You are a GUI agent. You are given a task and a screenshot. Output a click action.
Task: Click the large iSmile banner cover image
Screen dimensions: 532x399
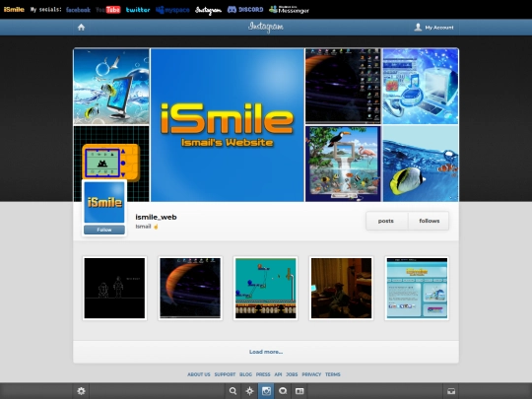point(228,125)
